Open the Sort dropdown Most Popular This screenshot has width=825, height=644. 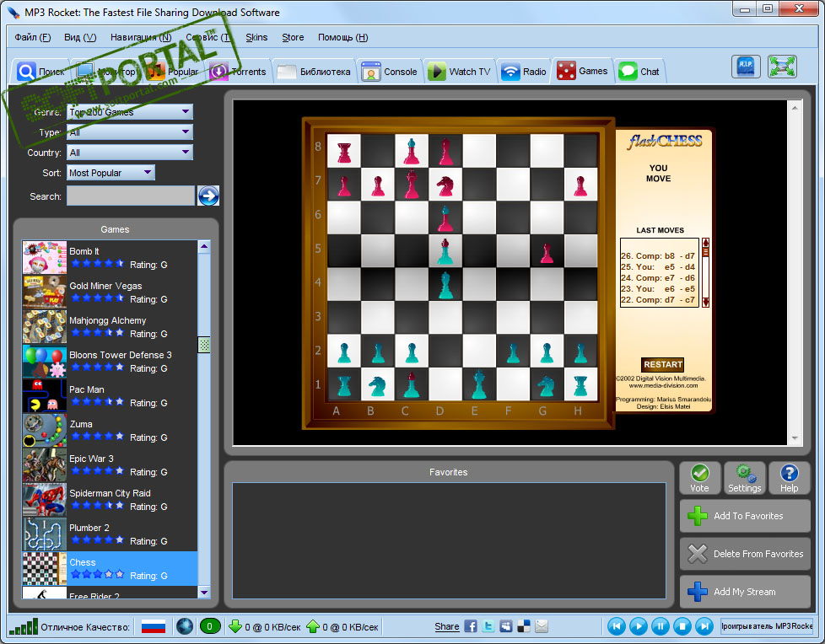(111, 173)
